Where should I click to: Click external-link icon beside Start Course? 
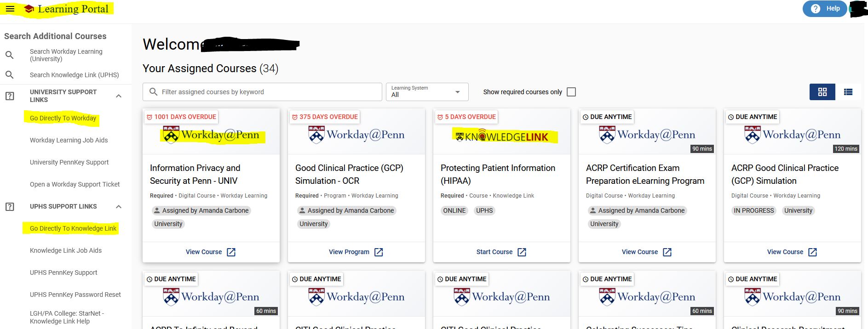[522, 252]
